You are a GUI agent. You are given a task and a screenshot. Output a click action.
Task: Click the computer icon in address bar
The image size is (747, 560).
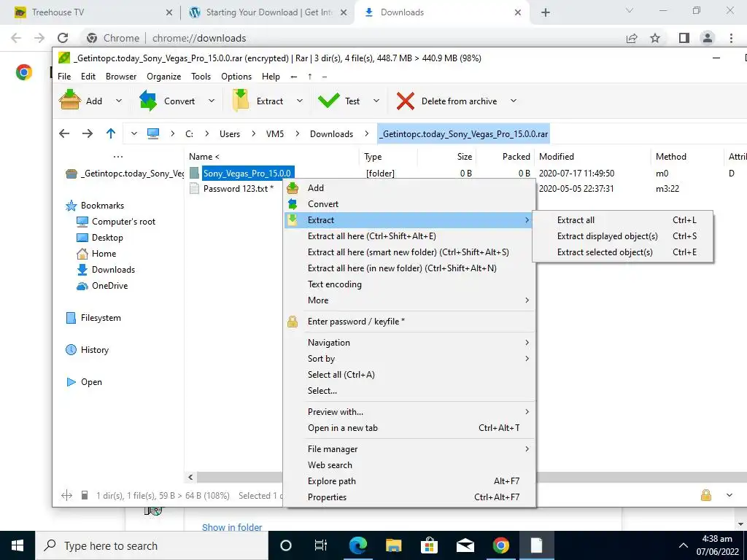click(x=153, y=134)
